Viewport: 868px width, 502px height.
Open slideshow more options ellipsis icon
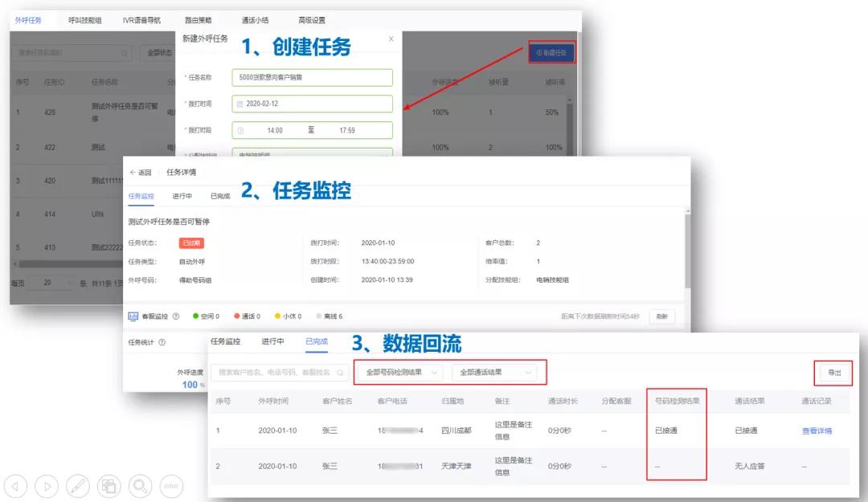tap(170, 485)
